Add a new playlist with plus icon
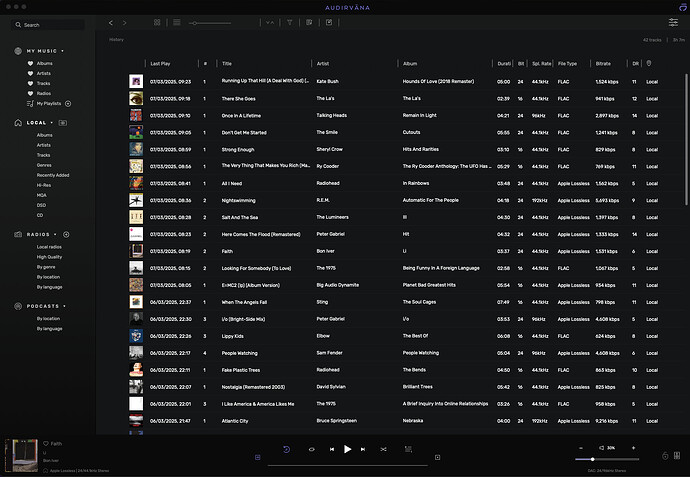The height and width of the screenshot is (477, 690). coord(68,104)
